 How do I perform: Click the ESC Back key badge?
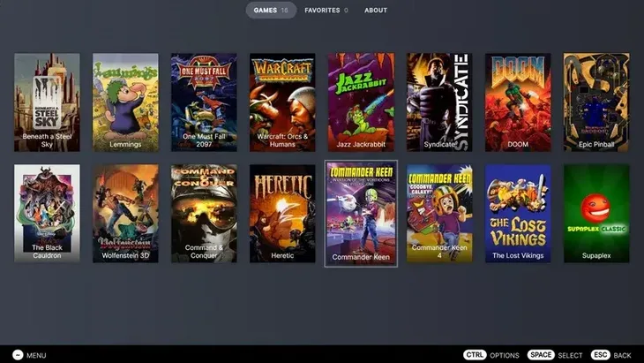pos(600,355)
